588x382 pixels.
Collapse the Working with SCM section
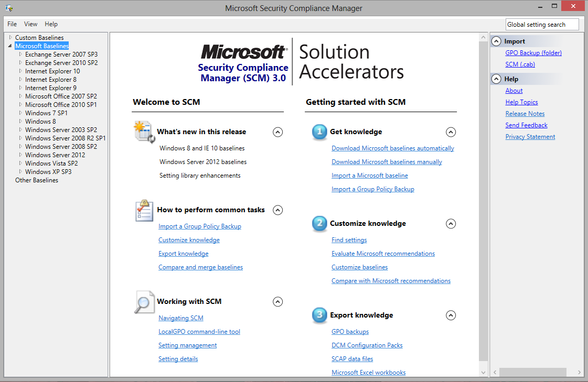pos(277,301)
